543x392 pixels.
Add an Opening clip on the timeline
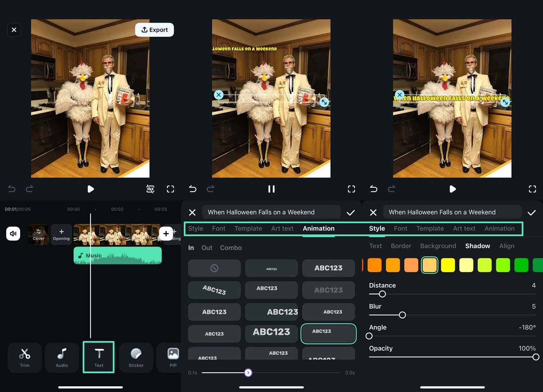(x=61, y=234)
